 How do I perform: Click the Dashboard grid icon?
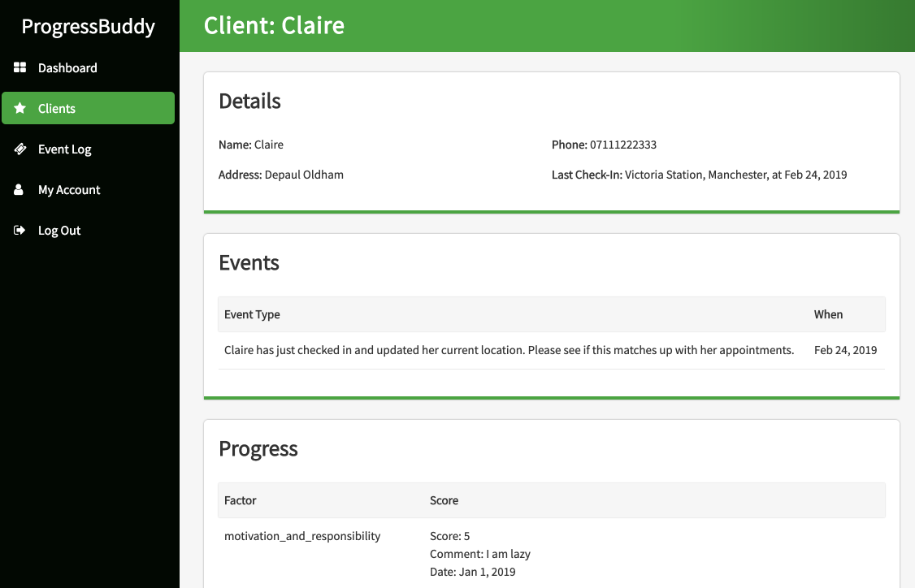click(20, 67)
